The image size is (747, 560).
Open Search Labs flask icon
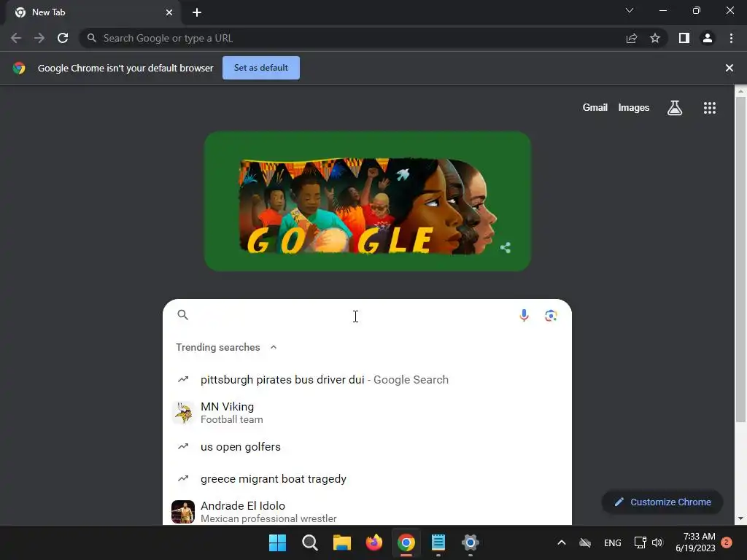coord(675,108)
